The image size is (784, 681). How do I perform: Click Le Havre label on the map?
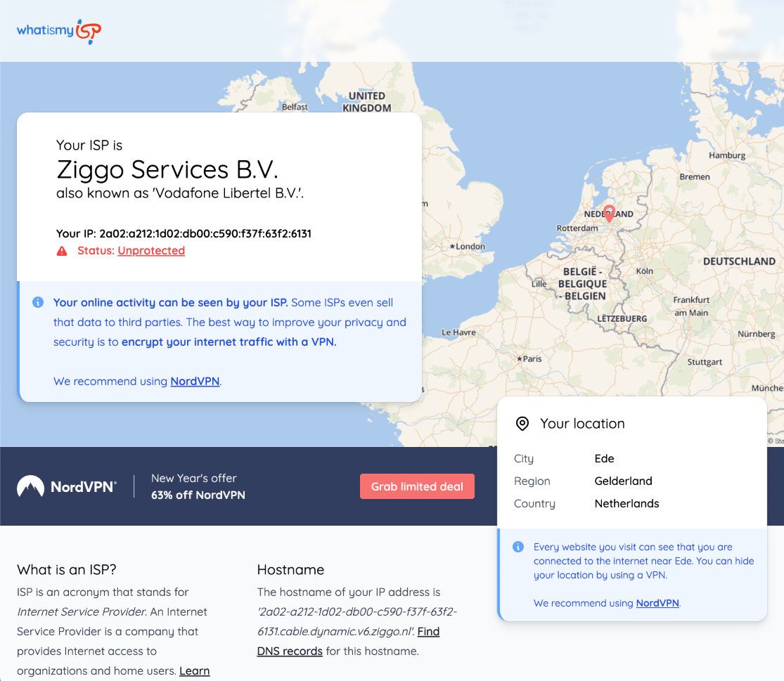(x=458, y=332)
